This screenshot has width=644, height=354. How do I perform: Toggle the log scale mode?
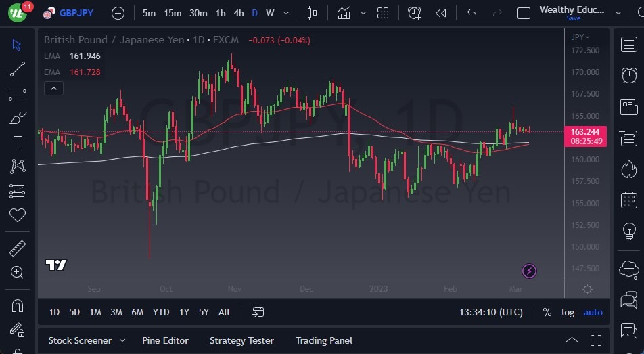pos(568,313)
